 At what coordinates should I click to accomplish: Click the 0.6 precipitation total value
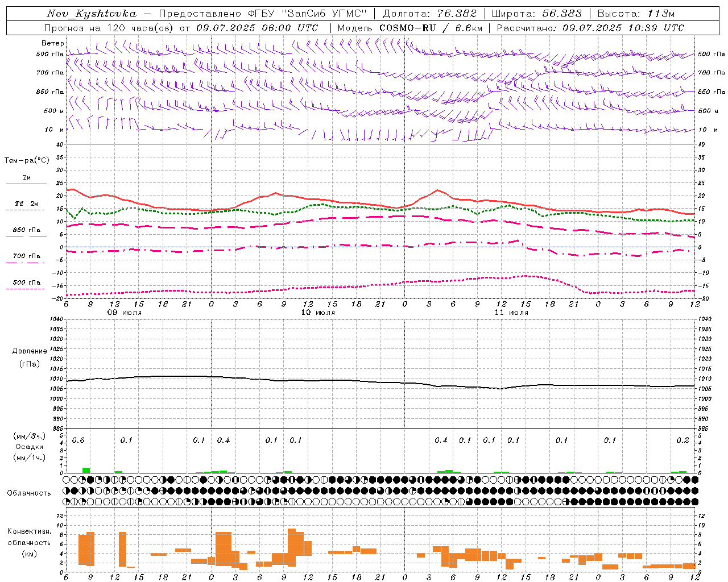coord(78,440)
